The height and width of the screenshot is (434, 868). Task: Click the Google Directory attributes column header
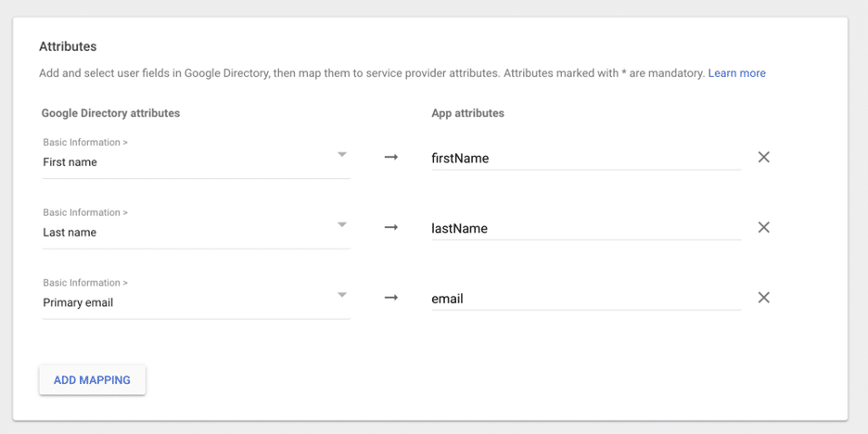pyautogui.click(x=110, y=113)
